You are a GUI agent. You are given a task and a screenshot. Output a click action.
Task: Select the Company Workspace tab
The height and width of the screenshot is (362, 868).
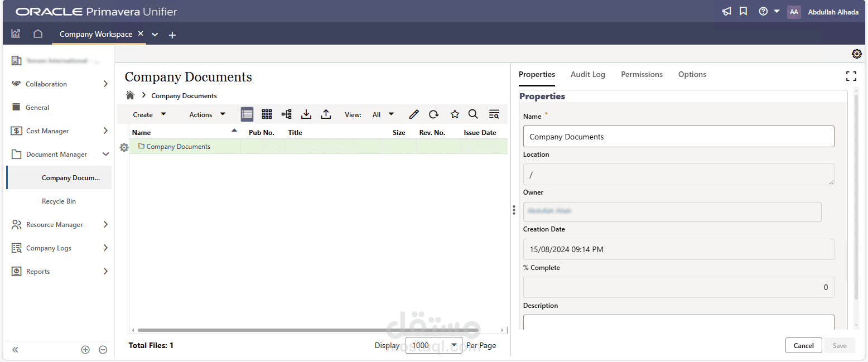(x=96, y=34)
